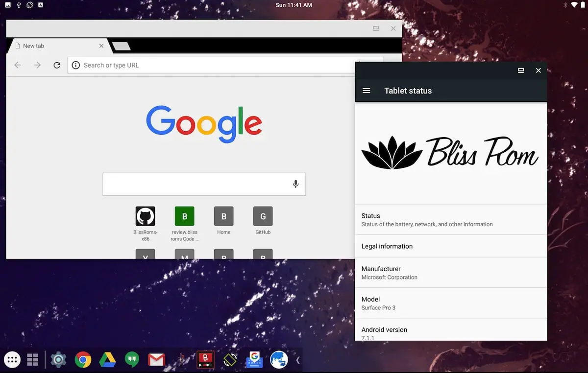Start voice search with the microphone

pos(295,184)
